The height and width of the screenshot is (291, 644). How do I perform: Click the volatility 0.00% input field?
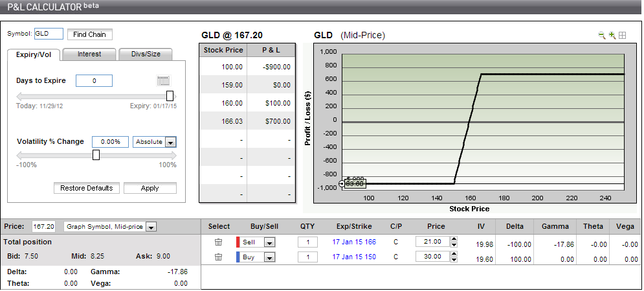tap(111, 142)
